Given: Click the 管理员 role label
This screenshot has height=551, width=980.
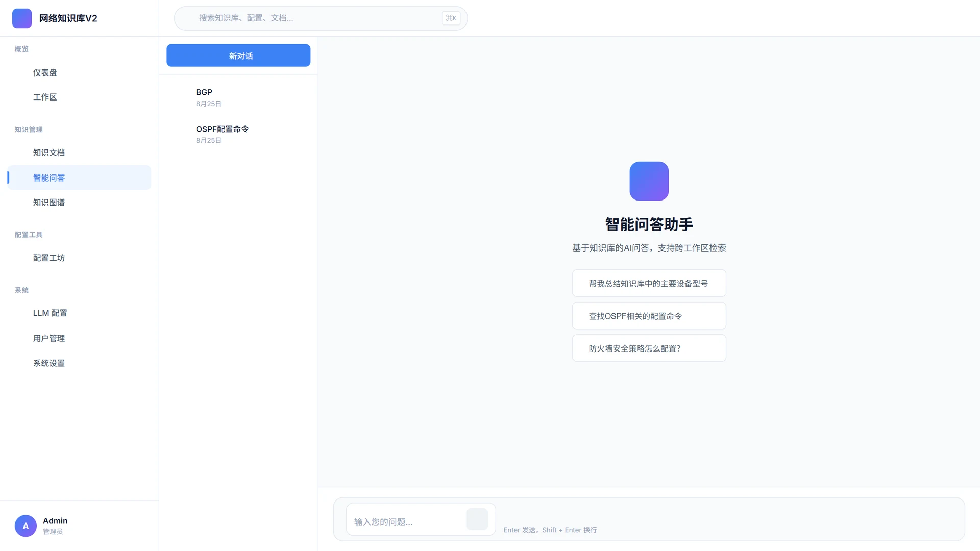Looking at the screenshot, I should 53,532.
